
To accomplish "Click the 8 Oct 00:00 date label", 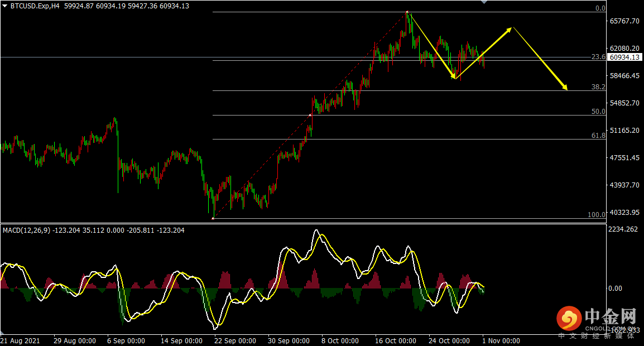I will 340,340.
